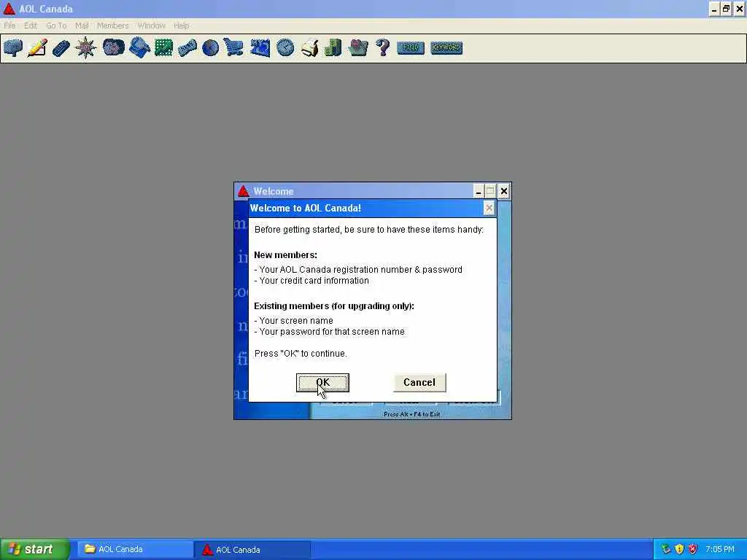
Task: Minimize the background Welcome window
Action: 479,192
